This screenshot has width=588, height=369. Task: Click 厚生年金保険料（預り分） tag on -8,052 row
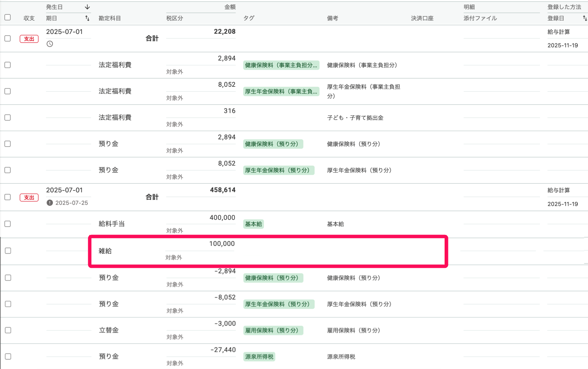click(x=279, y=304)
